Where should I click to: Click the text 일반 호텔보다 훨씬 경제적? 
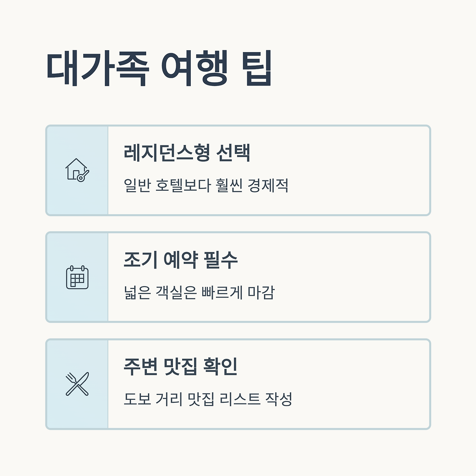click(206, 185)
